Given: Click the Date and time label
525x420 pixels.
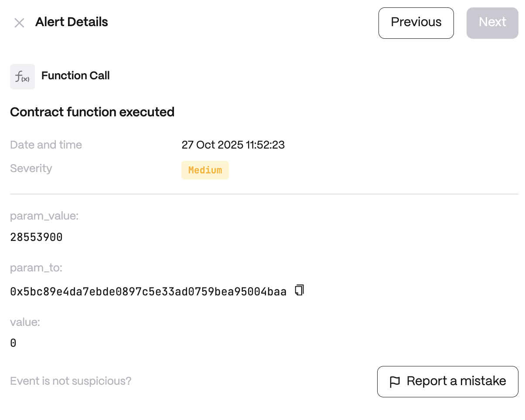Looking at the screenshot, I should (x=46, y=145).
